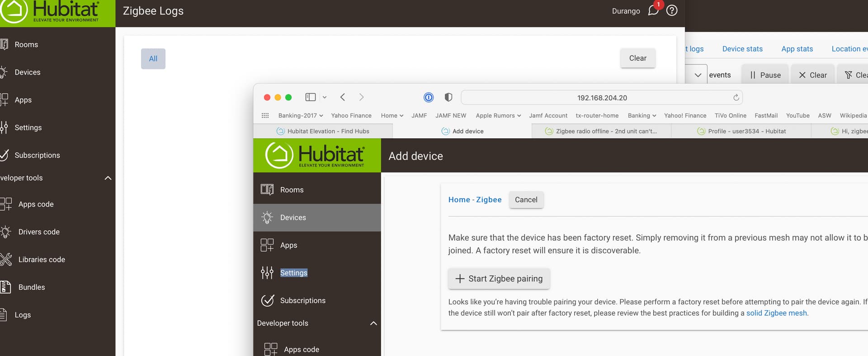Image resolution: width=868 pixels, height=356 pixels.
Task: Open the Device stats tab
Action: tap(742, 49)
